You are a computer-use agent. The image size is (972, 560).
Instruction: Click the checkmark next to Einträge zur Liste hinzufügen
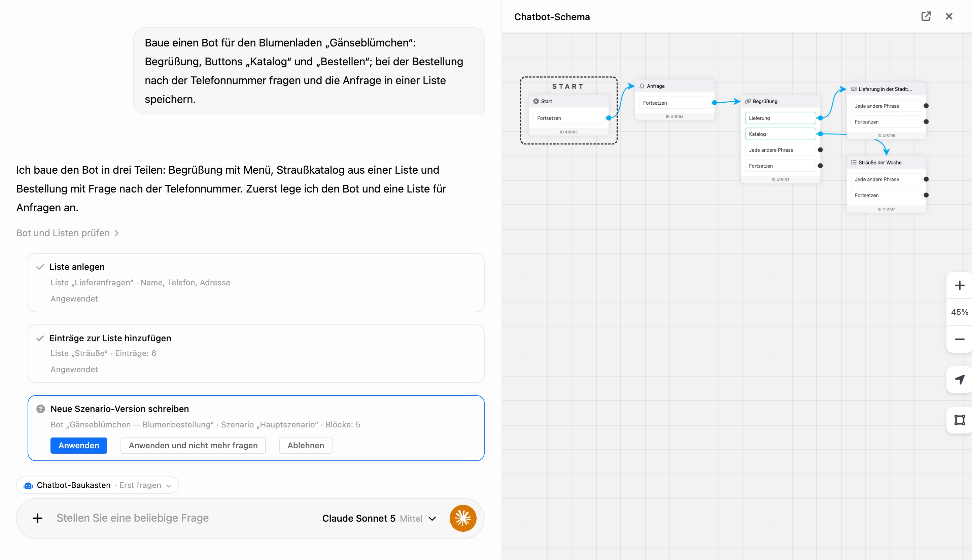point(40,338)
